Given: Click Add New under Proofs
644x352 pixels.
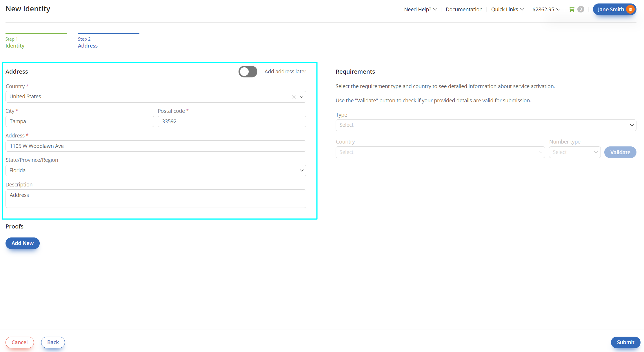Looking at the screenshot, I should point(23,243).
